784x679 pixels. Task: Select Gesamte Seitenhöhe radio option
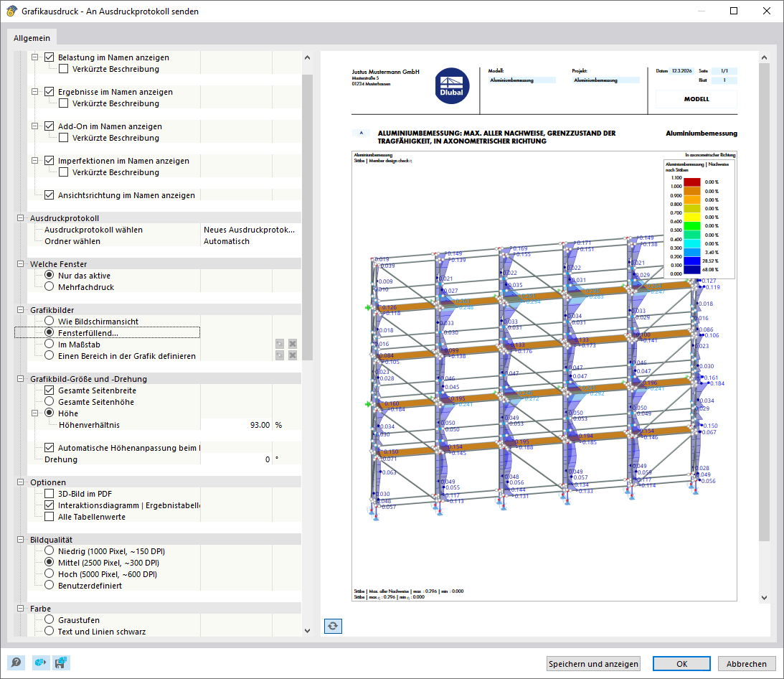49,402
